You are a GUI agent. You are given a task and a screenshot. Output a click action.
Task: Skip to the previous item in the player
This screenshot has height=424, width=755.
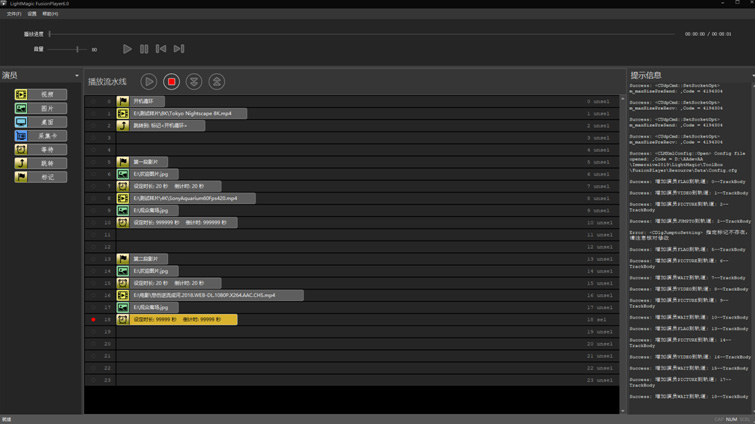click(x=161, y=49)
